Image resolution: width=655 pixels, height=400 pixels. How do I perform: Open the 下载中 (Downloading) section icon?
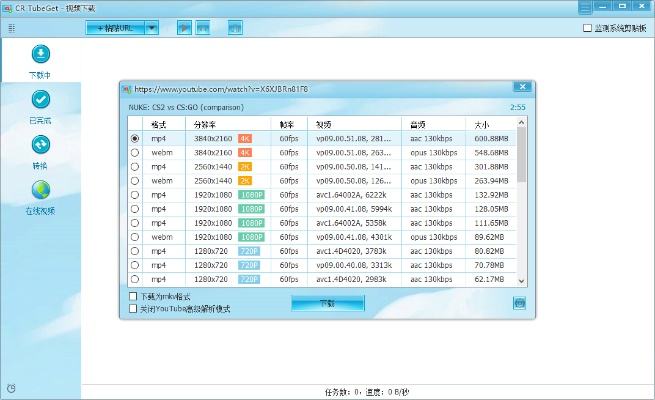coord(41,54)
